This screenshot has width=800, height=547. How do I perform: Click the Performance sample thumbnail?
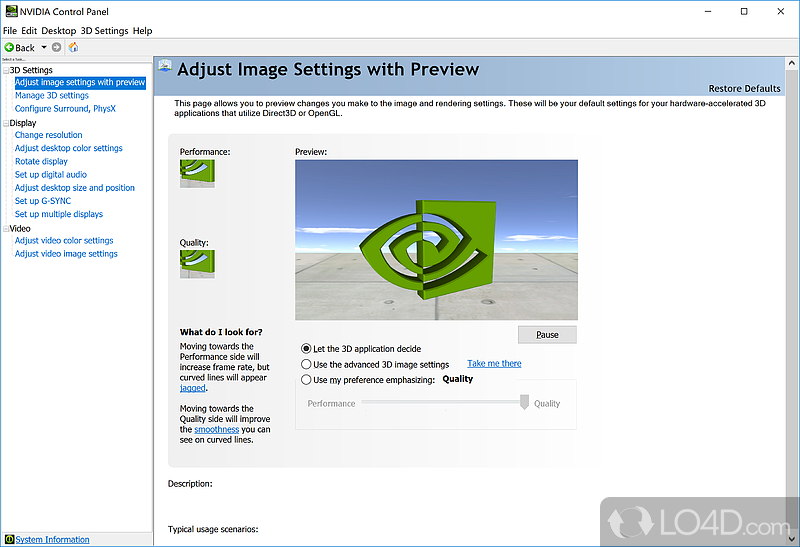click(197, 173)
